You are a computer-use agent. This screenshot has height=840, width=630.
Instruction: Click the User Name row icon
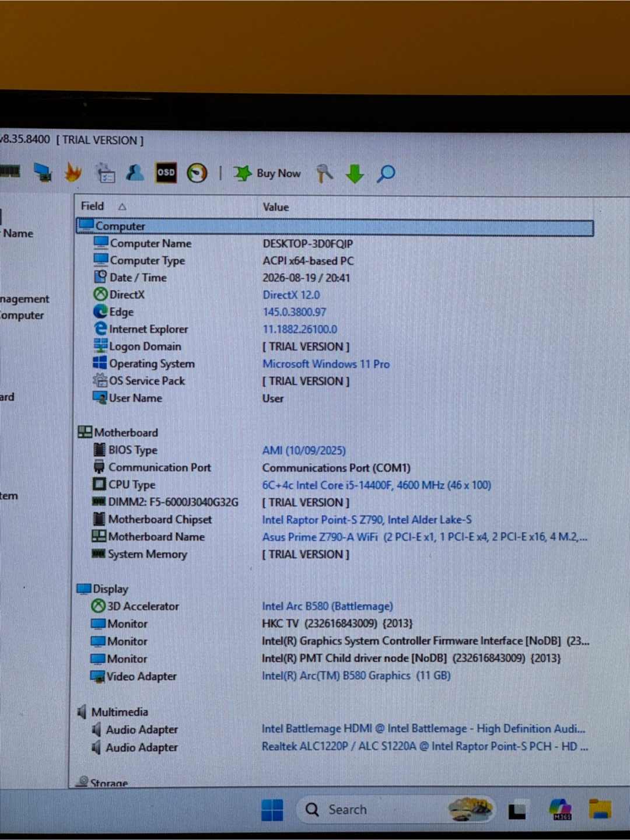[x=100, y=398]
